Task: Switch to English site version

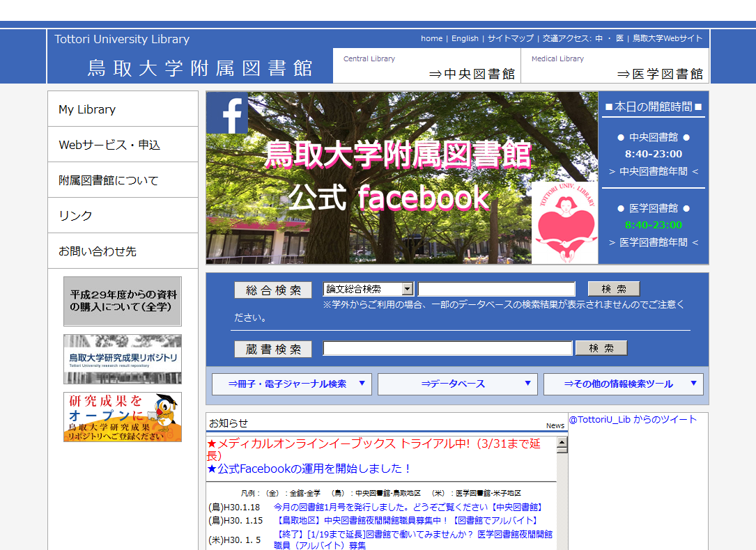Action: pos(465,38)
